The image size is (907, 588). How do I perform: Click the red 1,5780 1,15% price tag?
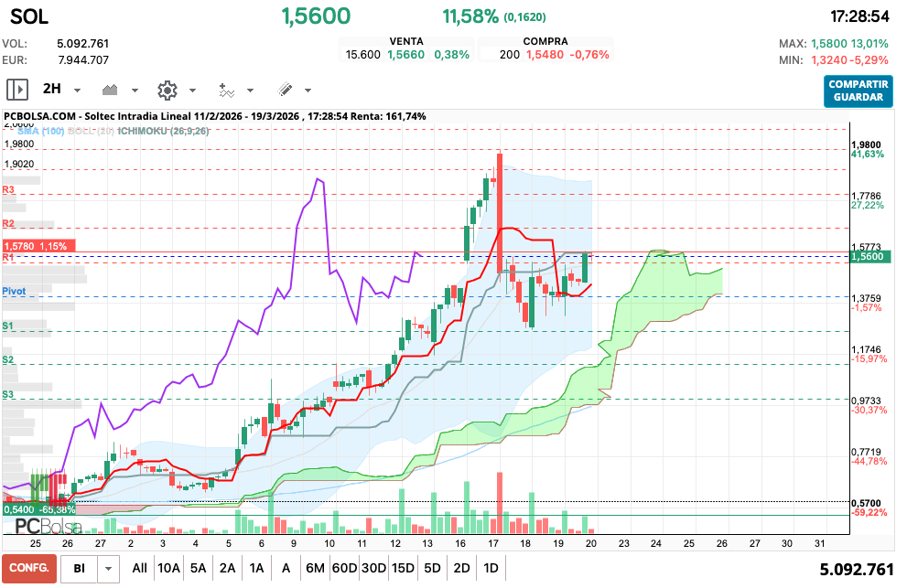pos(38,246)
